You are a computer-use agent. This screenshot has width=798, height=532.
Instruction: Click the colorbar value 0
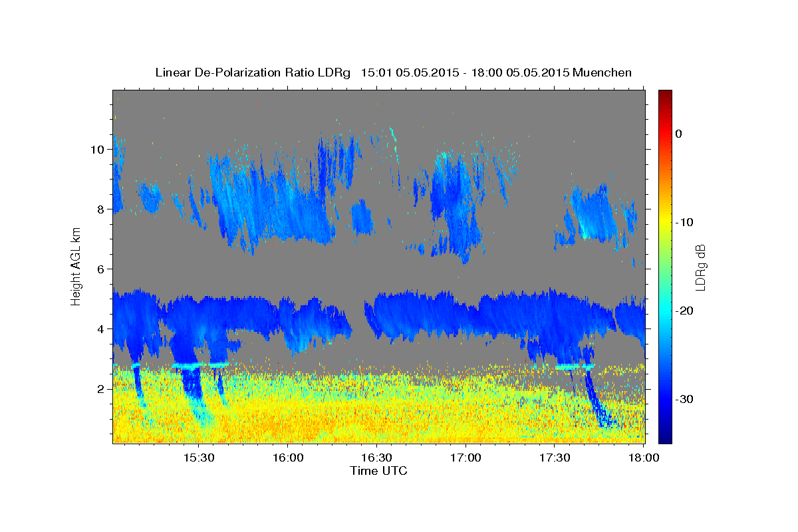(x=679, y=134)
